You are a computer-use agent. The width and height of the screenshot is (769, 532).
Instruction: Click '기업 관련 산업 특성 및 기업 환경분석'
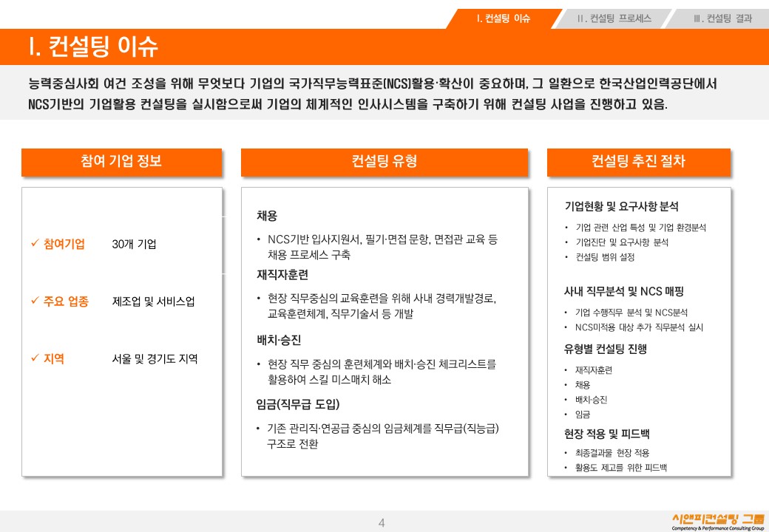point(640,228)
